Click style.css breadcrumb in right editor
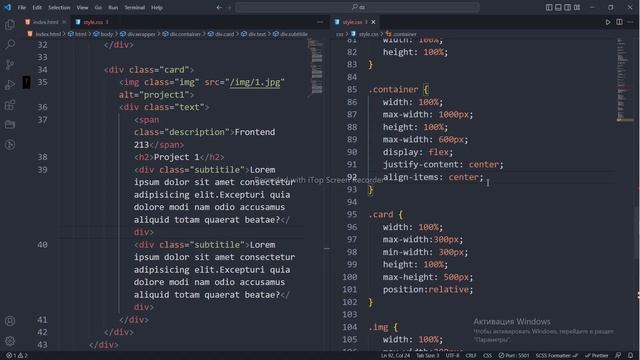Viewport: 640px width, 360px height. tap(368, 34)
